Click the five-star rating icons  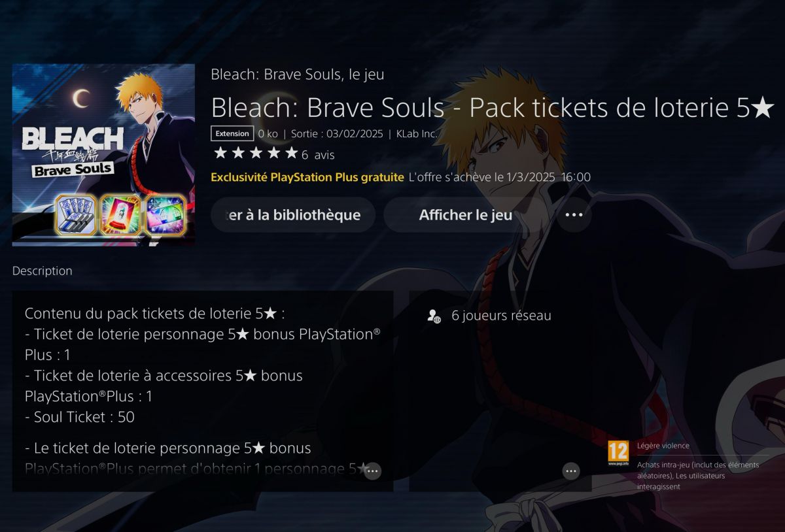256,154
